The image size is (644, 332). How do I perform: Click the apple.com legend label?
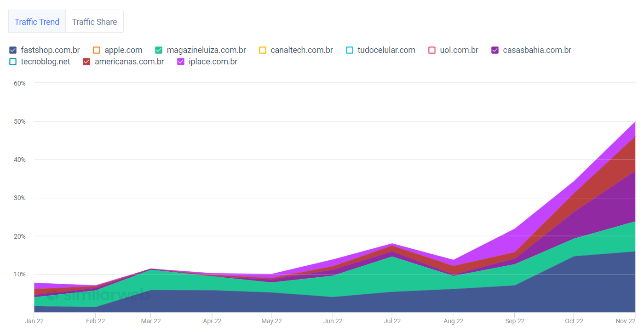pos(123,50)
